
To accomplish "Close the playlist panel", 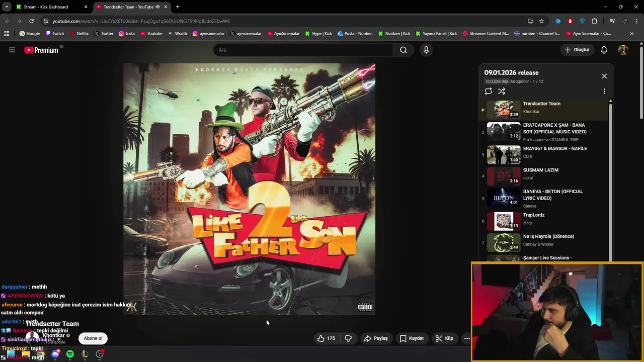I will 604,76.
